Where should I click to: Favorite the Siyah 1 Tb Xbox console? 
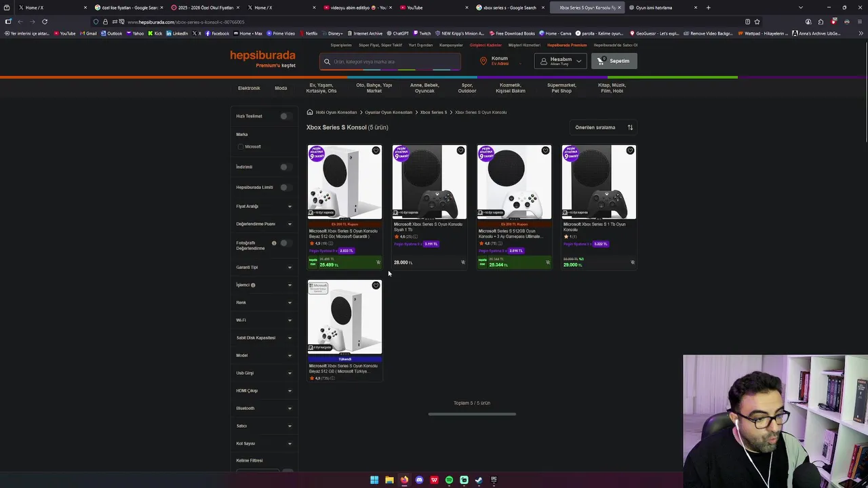(x=460, y=150)
